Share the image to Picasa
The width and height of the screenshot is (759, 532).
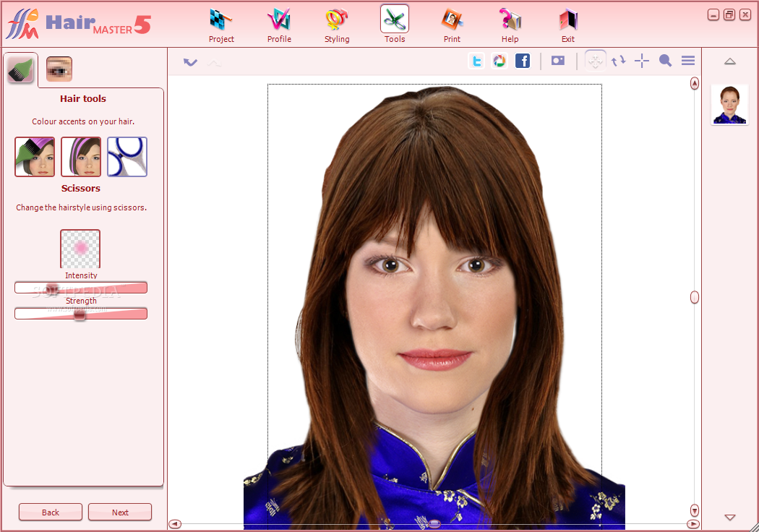pos(499,61)
